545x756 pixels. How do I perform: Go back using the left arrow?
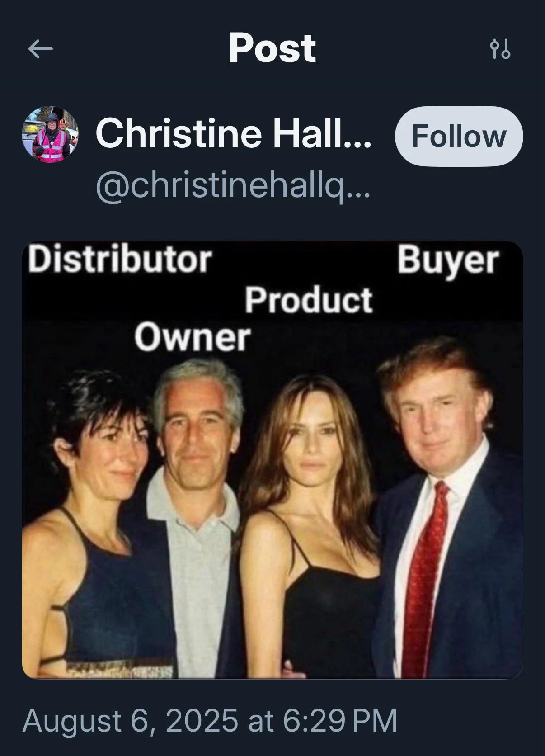point(41,48)
